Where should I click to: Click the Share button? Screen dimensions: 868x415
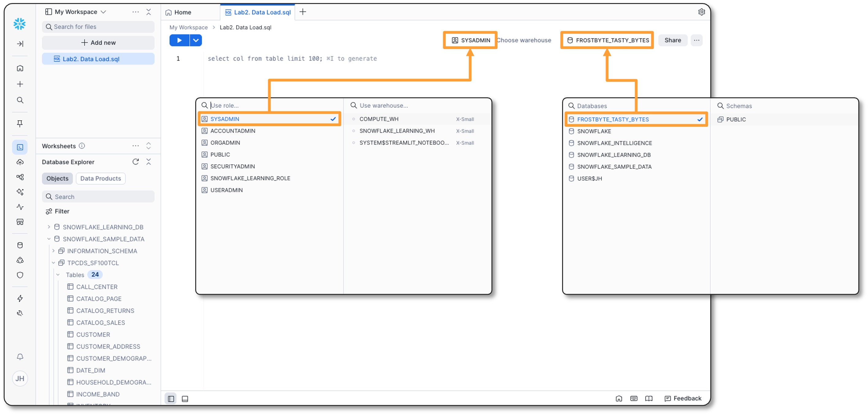click(672, 40)
